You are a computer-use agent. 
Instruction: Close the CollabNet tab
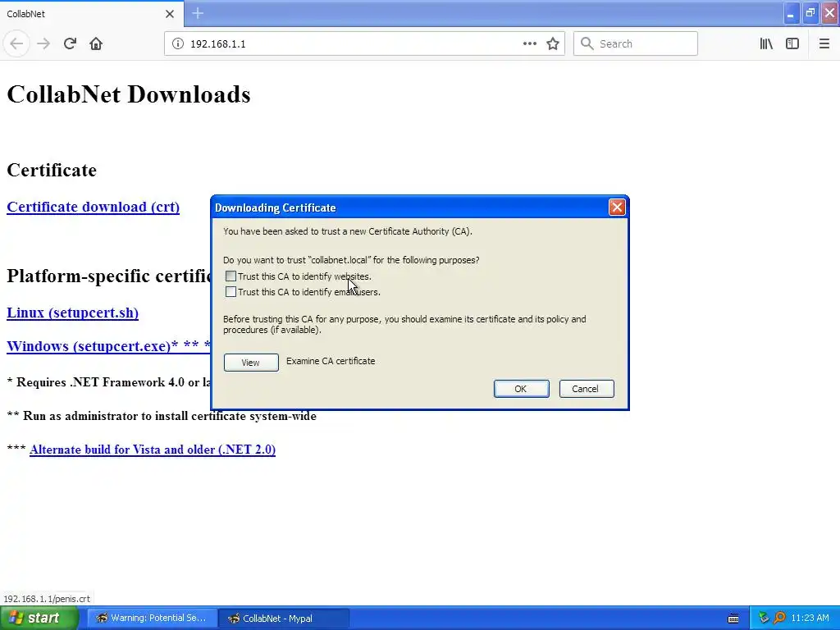(x=170, y=14)
